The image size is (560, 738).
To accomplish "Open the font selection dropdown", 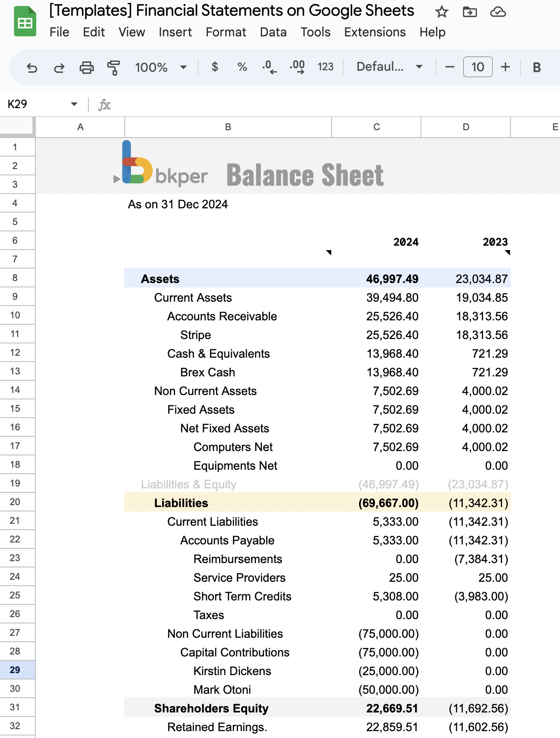I will pyautogui.click(x=388, y=67).
